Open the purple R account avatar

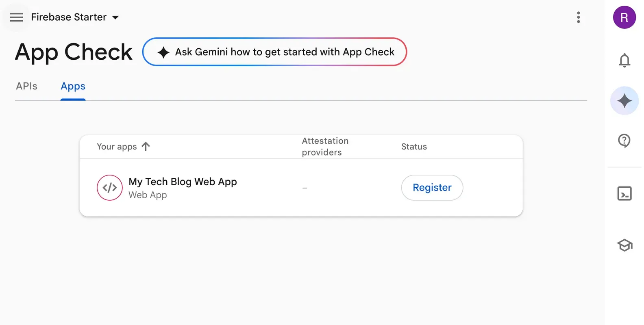pyautogui.click(x=624, y=17)
